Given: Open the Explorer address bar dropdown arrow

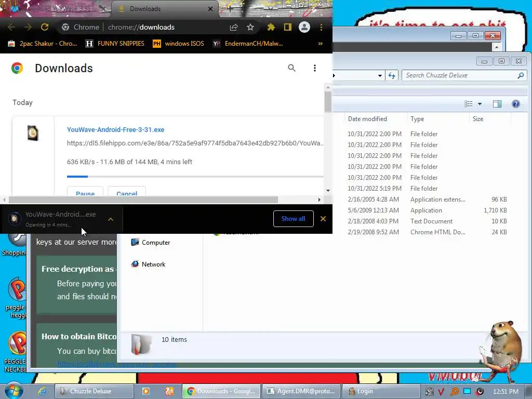Looking at the screenshot, I should coord(380,76).
